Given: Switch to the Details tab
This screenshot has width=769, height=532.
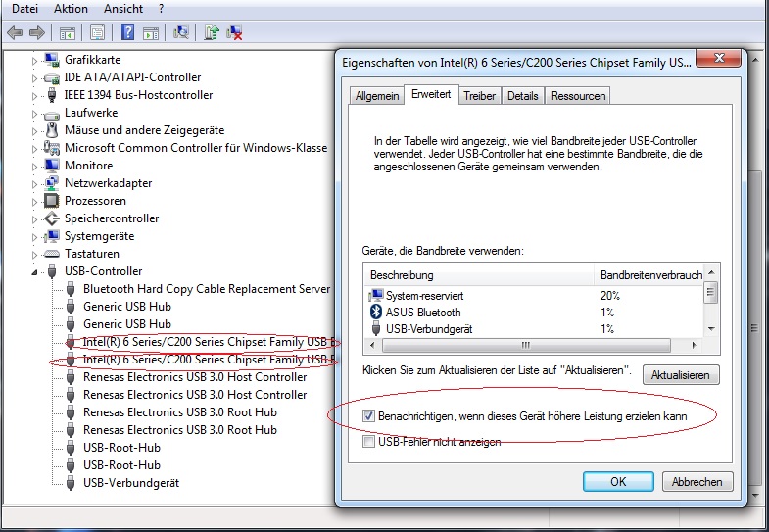Looking at the screenshot, I should point(522,96).
